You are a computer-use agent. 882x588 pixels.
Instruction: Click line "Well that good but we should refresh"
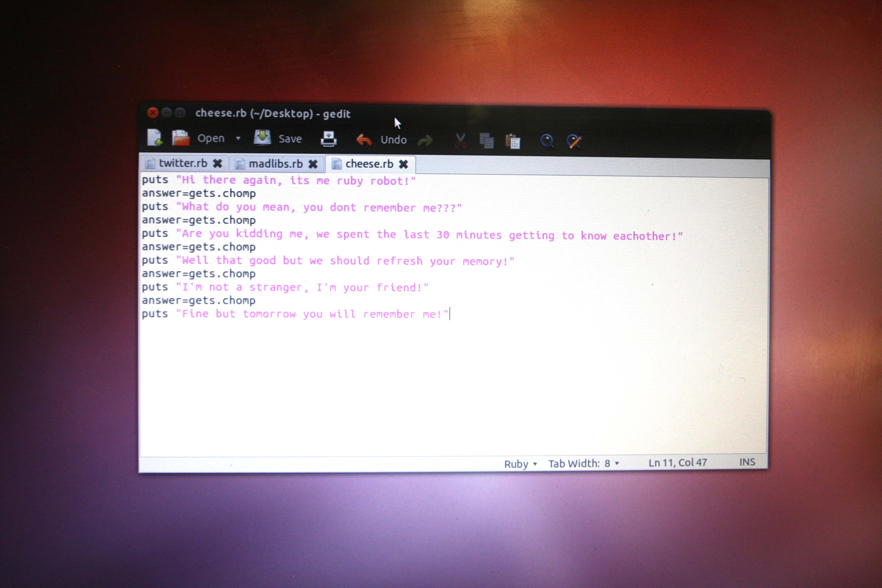(328, 261)
